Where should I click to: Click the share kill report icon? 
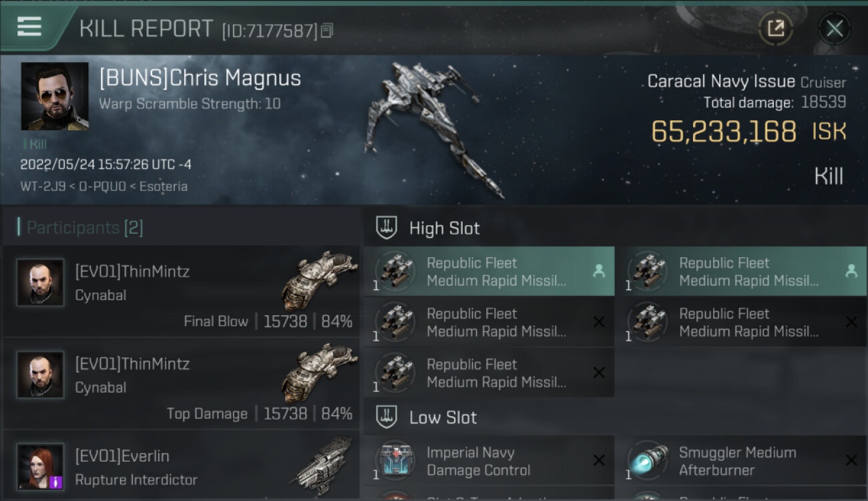(x=775, y=29)
